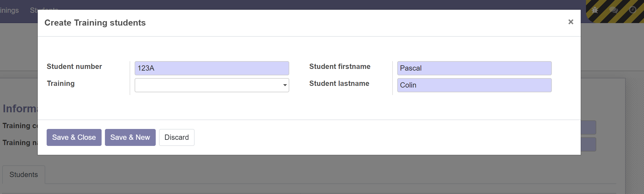The height and width of the screenshot is (194, 644).
Task: Click the Create Training students dialog title
Action: [95, 23]
